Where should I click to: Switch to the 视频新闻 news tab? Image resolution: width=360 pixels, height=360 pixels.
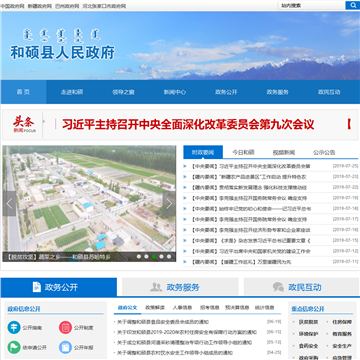pyautogui.click(x=284, y=152)
